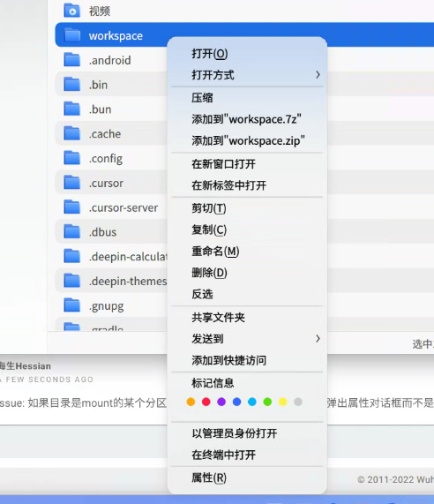The image size is (434, 504).
Task: Choose 重命名(M) to rename
Action: tap(247, 252)
